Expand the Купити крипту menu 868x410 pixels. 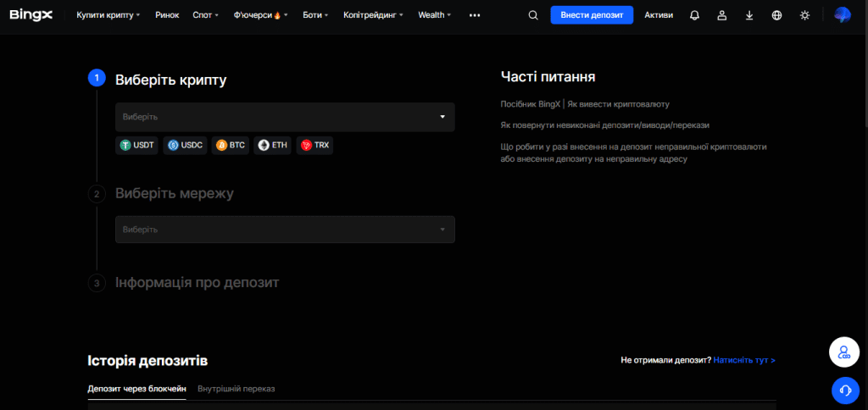(x=108, y=15)
